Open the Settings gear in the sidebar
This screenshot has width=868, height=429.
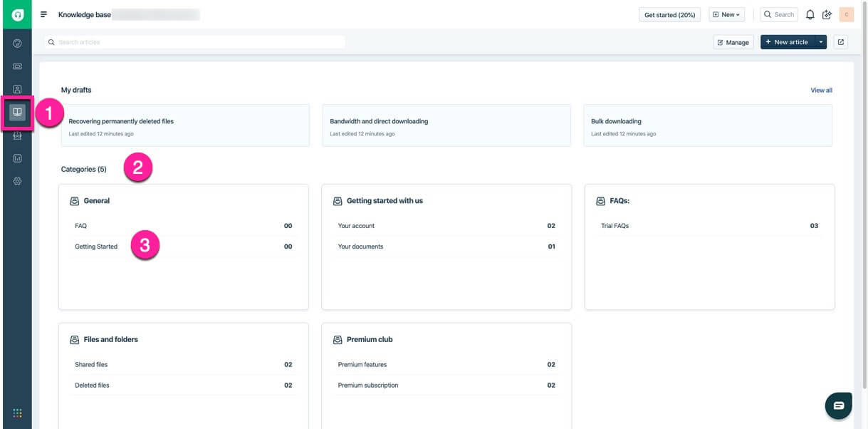click(16, 181)
